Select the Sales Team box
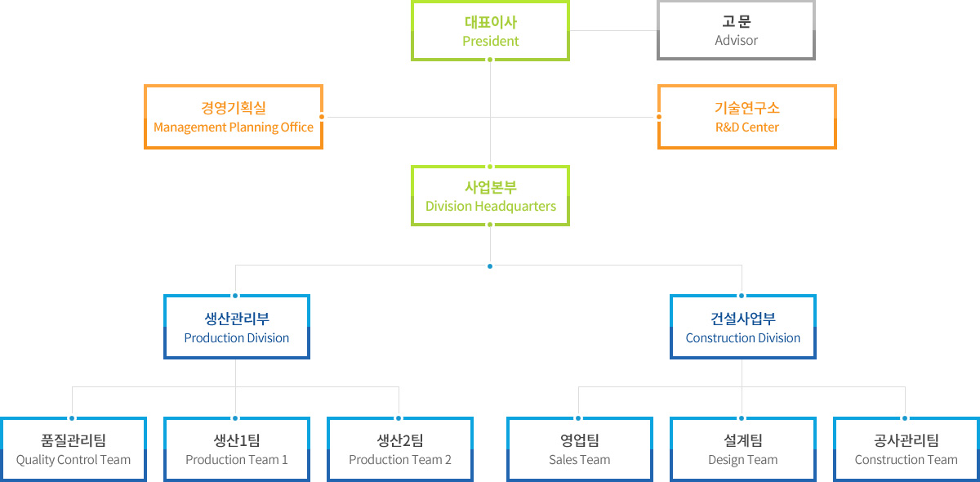 [580, 449]
